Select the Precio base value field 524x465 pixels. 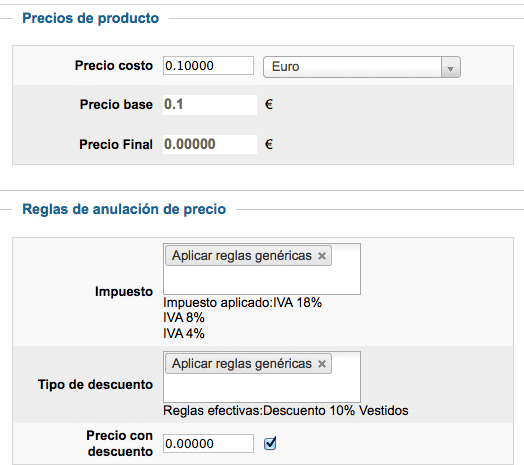click(x=210, y=105)
